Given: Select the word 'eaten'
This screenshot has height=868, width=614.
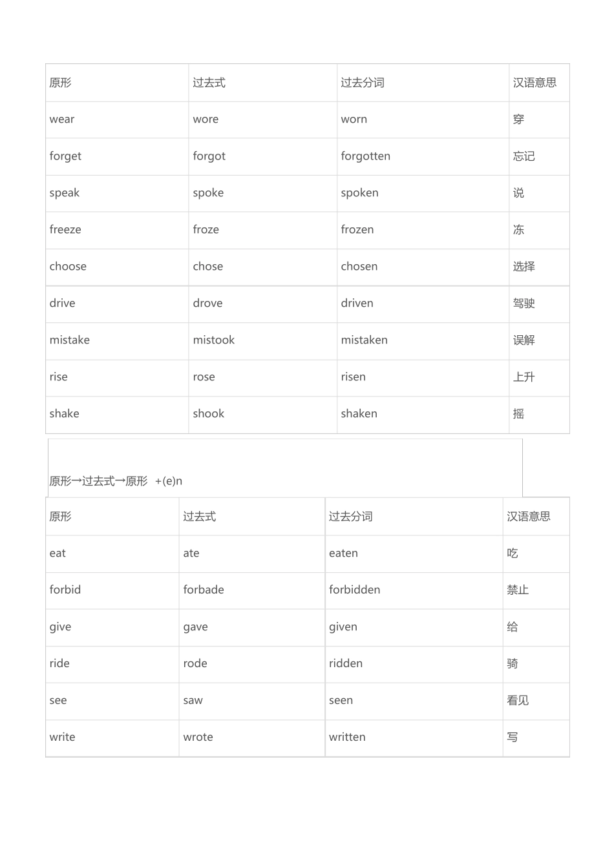Looking at the screenshot, I should (343, 553).
